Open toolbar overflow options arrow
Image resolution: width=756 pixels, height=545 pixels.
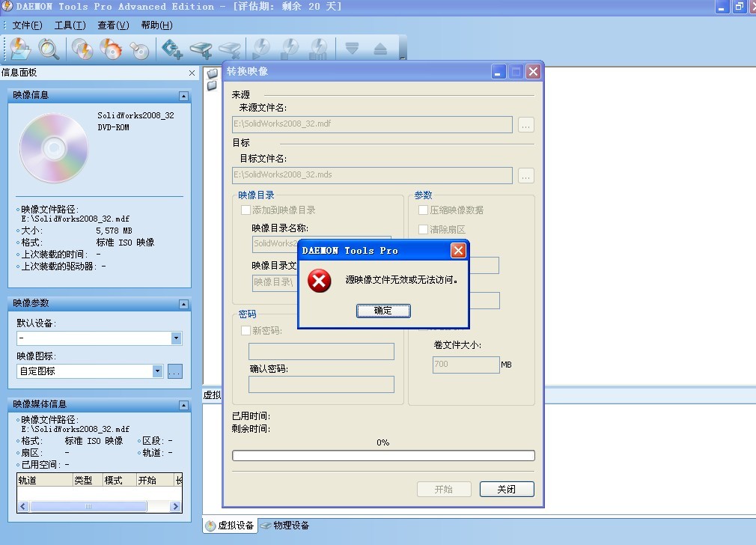403,58
